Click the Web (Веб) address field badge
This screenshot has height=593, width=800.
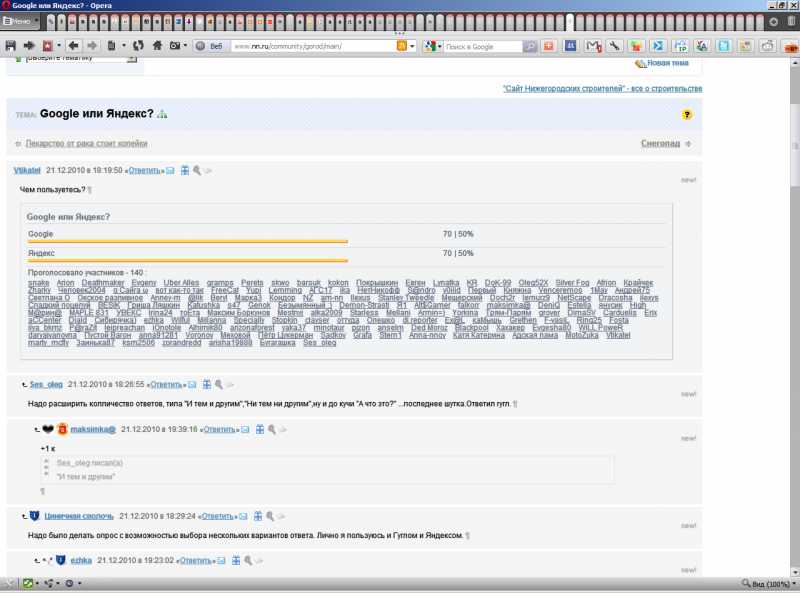(212, 46)
